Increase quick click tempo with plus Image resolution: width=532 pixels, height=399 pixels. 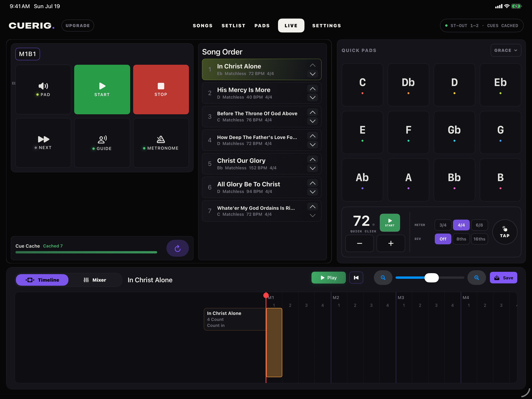[390, 243]
